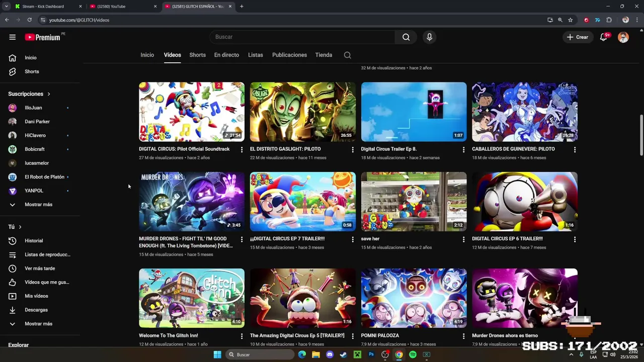Switch to the (32580) YouTube browser tab
The height and width of the screenshot is (362, 644).
[x=123, y=7]
